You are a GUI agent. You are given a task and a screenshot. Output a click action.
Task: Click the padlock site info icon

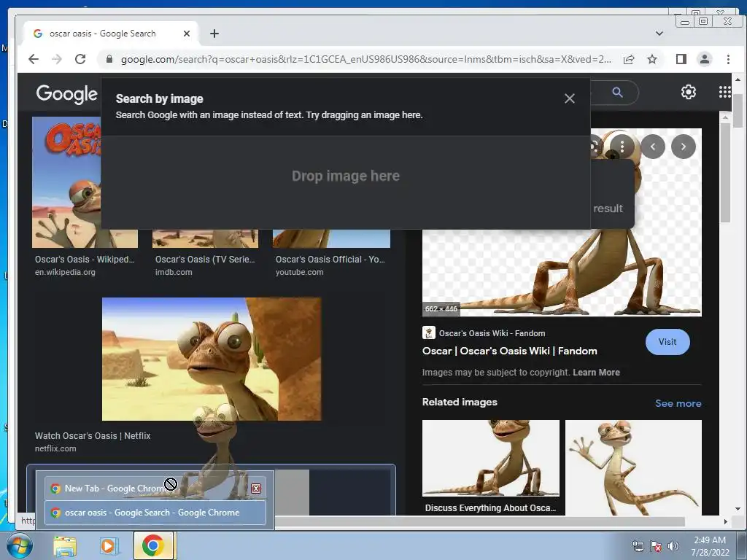click(109, 59)
